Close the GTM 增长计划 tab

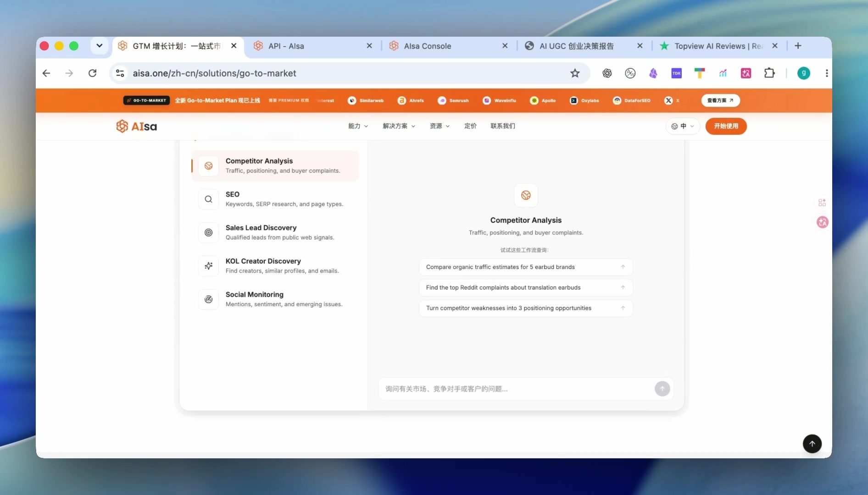coord(234,46)
